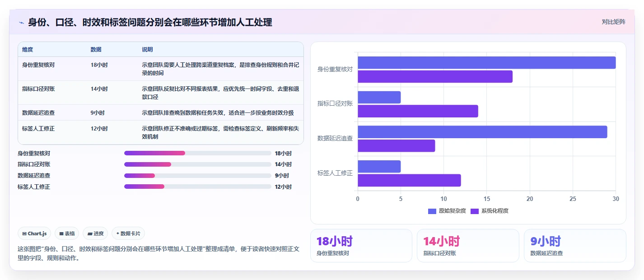
Task: Click the 30 tick on the chart x-axis
Action: pyautogui.click(x=616, y=199)
